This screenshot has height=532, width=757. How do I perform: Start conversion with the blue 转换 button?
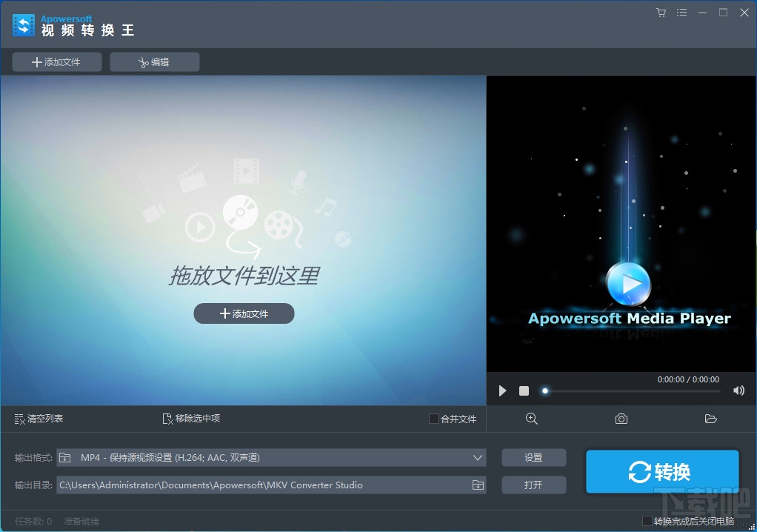(662, 472)
